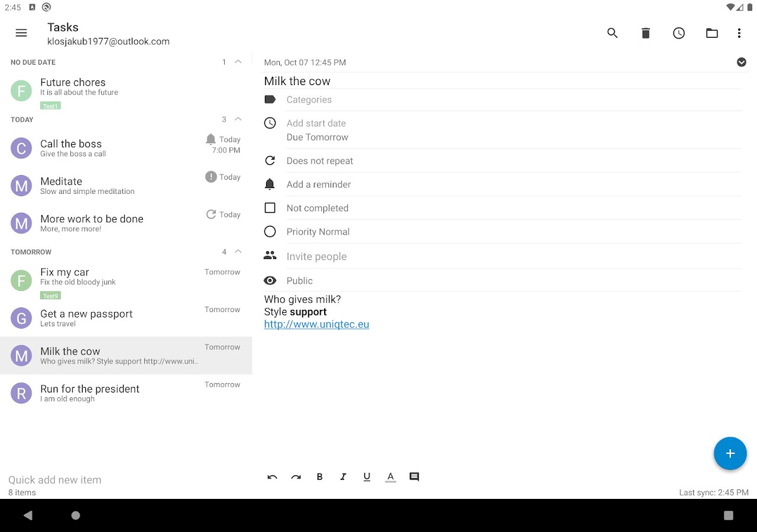This screenshot has width=757, height=532.
Task: Click the alert icon on Meditate task
Action: 211,177
